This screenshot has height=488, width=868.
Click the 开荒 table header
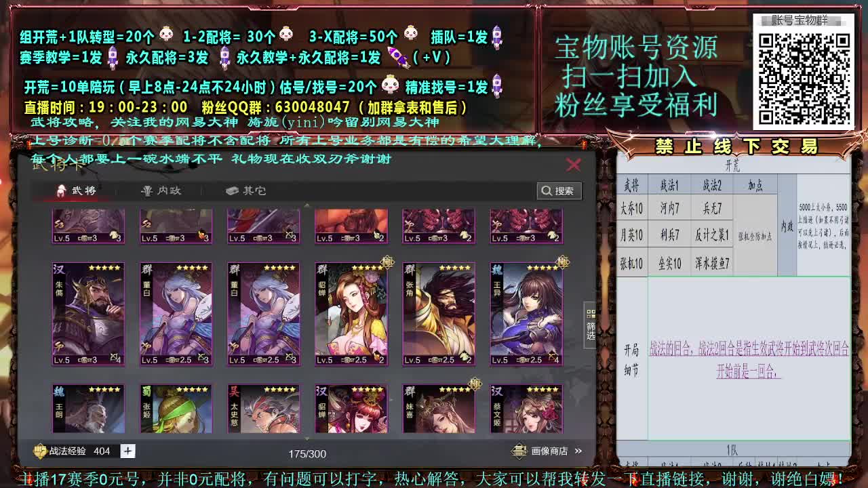tap(732, 165)
